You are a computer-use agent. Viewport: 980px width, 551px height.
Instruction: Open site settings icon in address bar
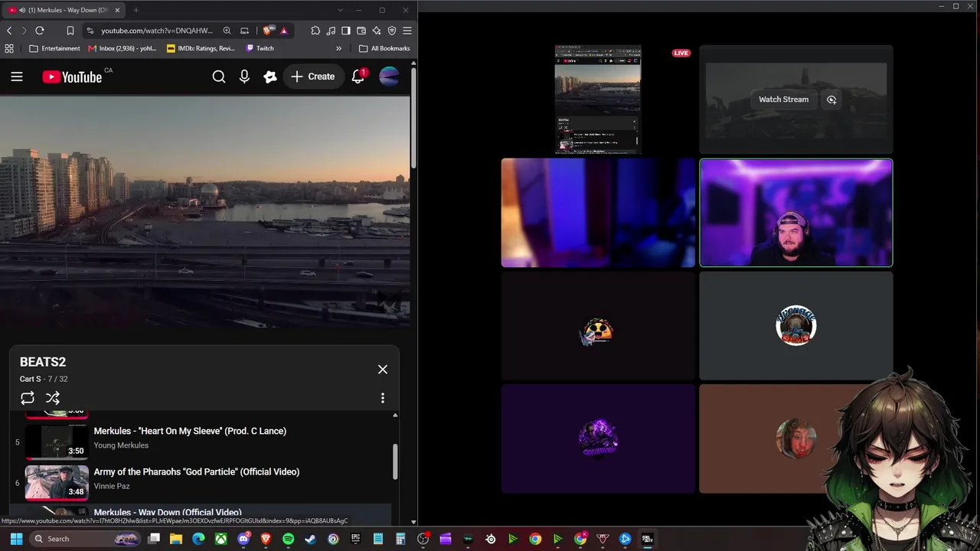point(90,31)
